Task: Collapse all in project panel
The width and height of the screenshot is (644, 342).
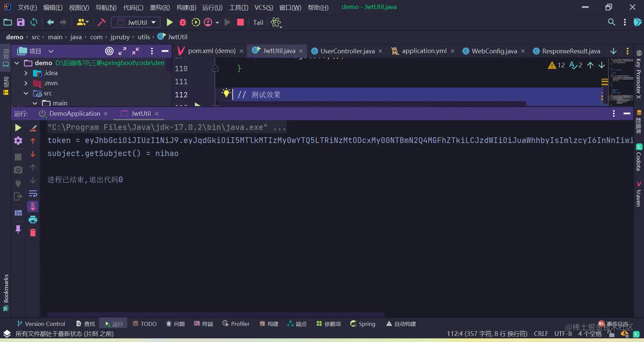Action: 135,51
